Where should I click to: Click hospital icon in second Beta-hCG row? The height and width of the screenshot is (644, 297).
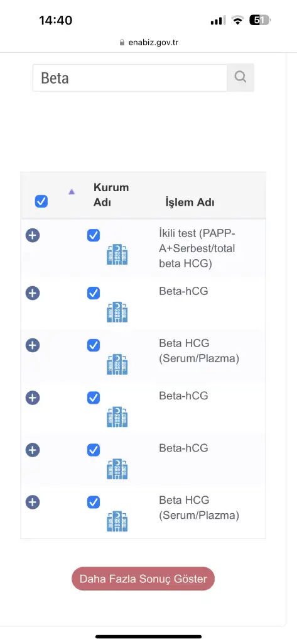(x=117, y=417)
